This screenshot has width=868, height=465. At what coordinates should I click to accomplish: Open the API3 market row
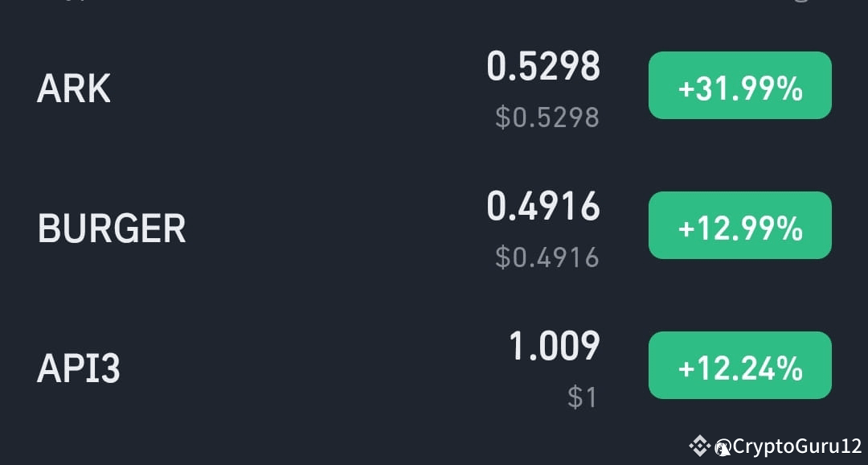coord(321,367)
